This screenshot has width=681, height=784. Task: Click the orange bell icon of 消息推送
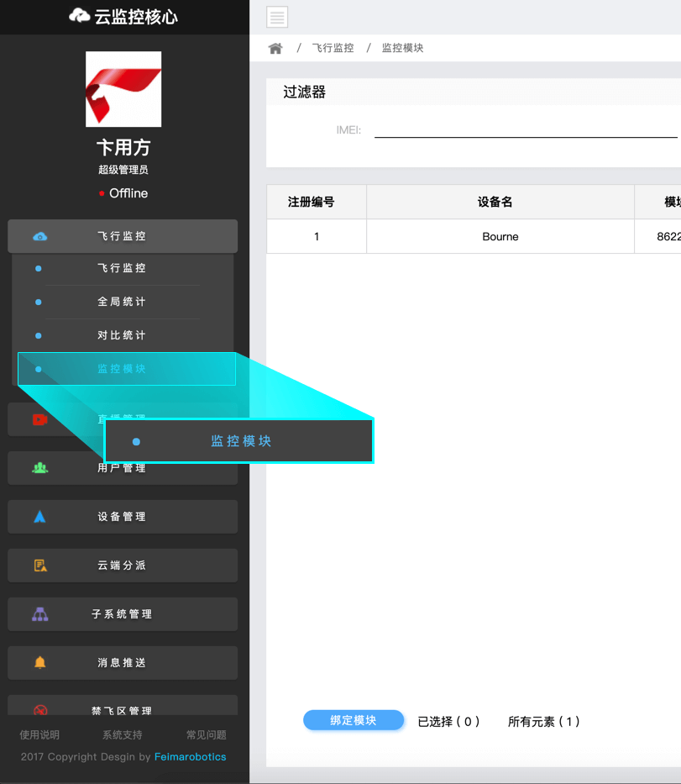40,662
